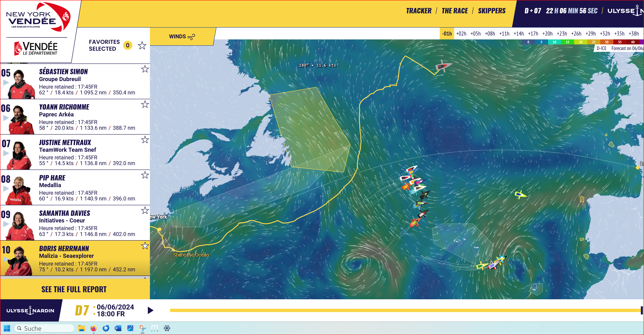
Task: Toggle the WINDS layer button
Action: (x=182, y=37)
